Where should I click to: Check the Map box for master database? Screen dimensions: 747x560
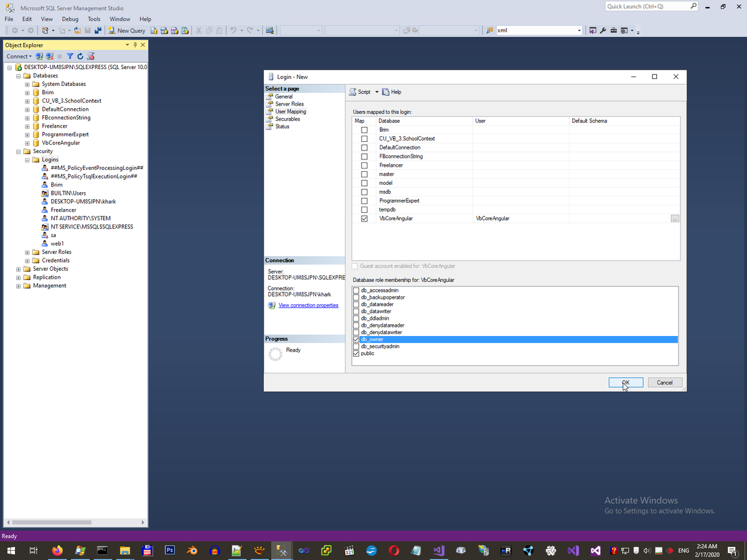(365, 174)
